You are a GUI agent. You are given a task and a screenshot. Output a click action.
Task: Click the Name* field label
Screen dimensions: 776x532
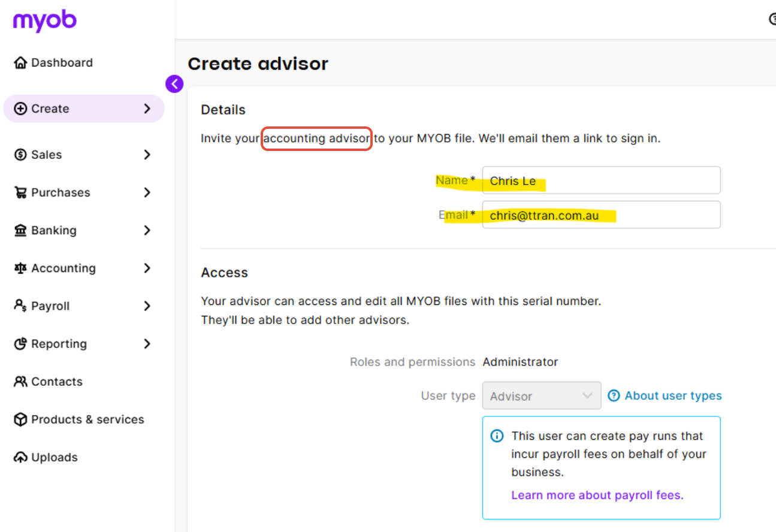455,180
